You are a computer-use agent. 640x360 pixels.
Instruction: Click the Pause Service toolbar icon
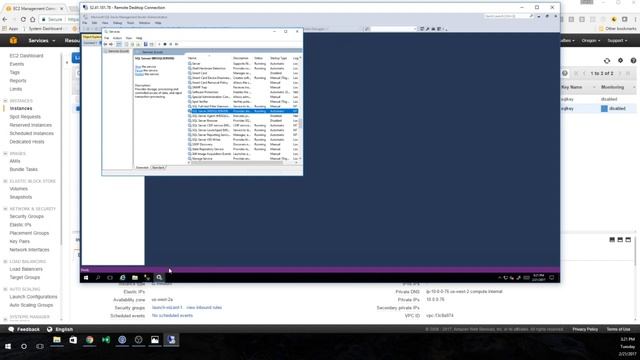point(171,44)
